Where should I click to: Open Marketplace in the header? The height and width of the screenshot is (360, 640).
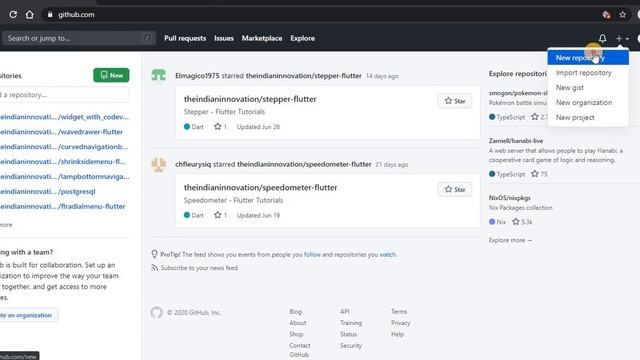(262, 38)
